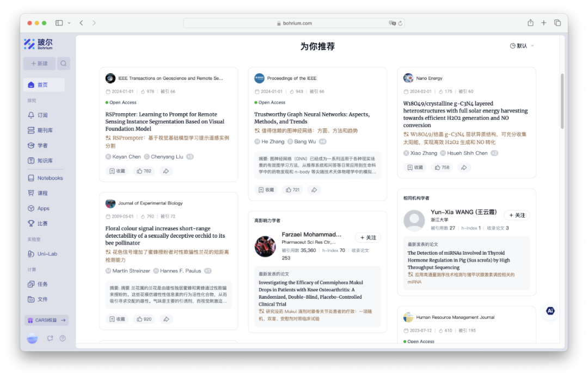
Task: Open Proceedings of the IEEE journal link
Action: (292, 78)
